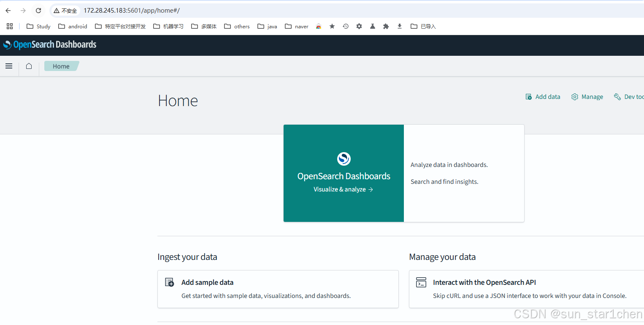Click the home icon in the breadcrumb bar
Screen dimensions: 644x325
point(29,66)
